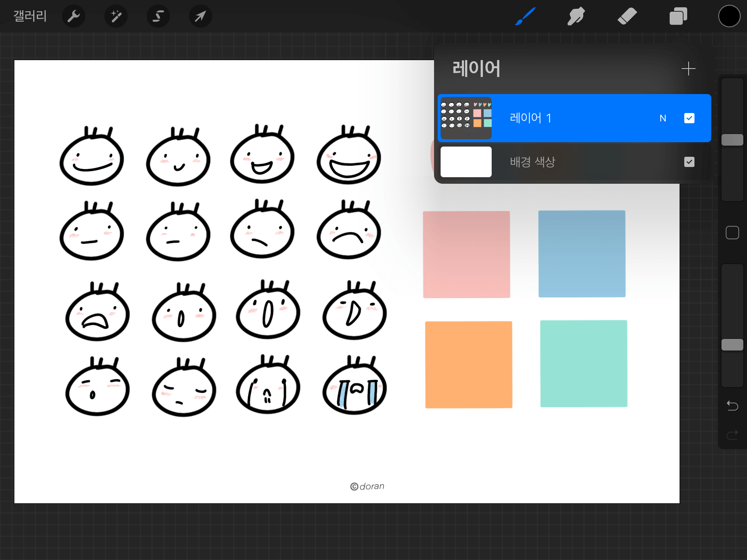The width and height of the screenshot is (747, 560).
Task: Select the Selection S-shaped tool
Action: tap(158, 16)
